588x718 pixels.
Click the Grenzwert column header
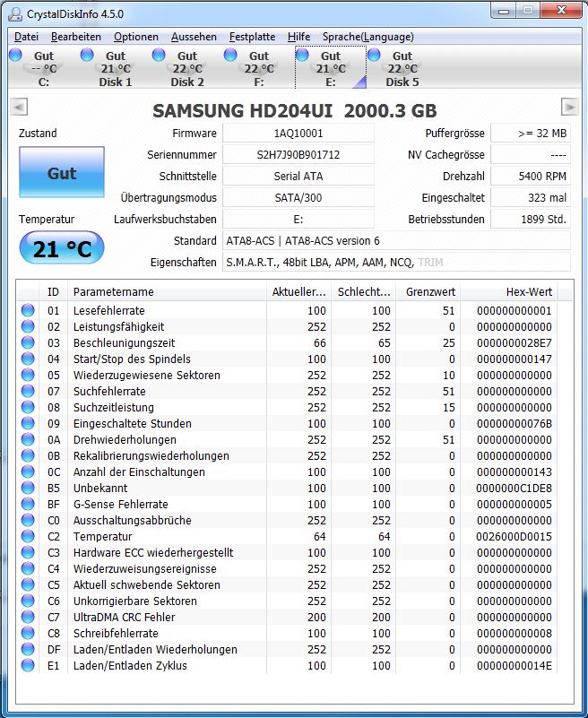(x=428, y=291)
